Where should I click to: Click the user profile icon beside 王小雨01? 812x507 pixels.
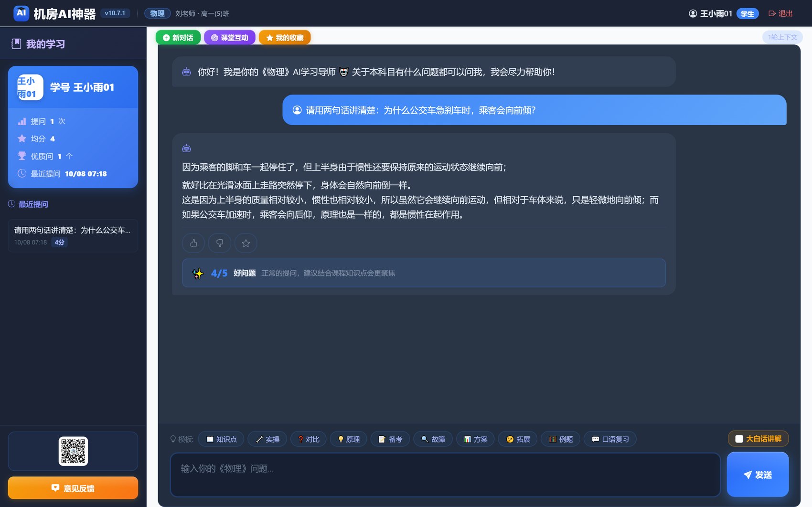tap(693, 13)
